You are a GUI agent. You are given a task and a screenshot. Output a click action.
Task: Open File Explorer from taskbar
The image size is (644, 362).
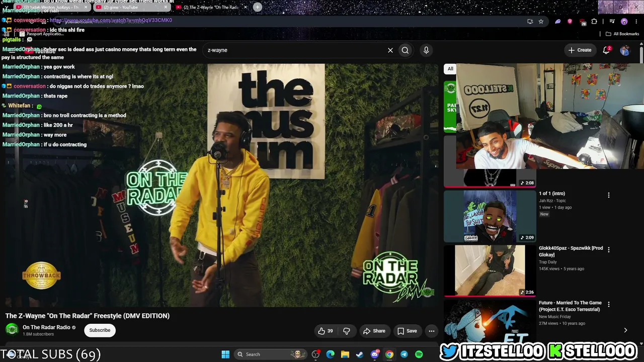[345, 354]
